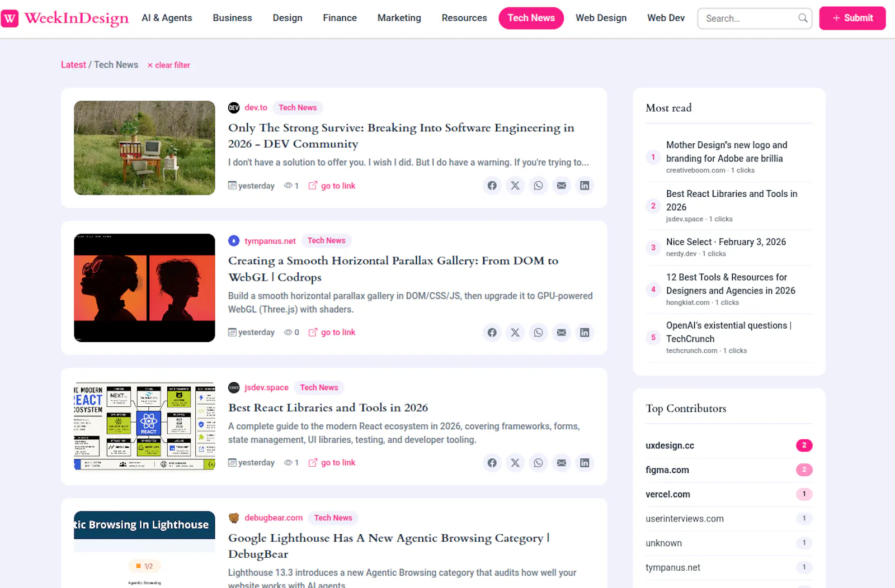
Task: Click the Submit button
Action: 852,18
